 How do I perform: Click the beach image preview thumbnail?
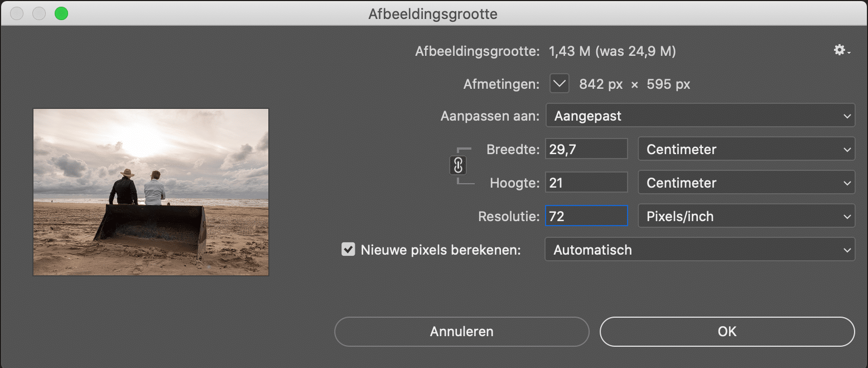tap(151, 192)
